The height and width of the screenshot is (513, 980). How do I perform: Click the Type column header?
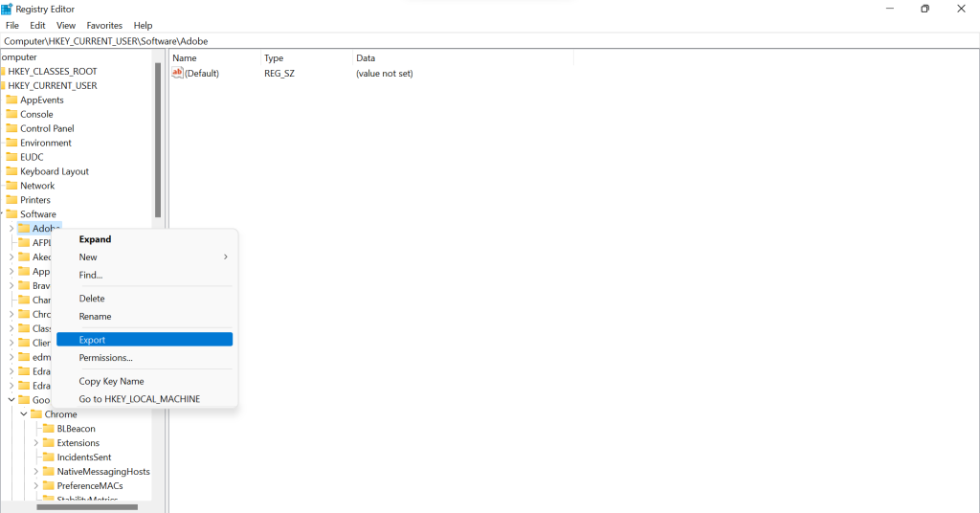click(x=307, y=58)
